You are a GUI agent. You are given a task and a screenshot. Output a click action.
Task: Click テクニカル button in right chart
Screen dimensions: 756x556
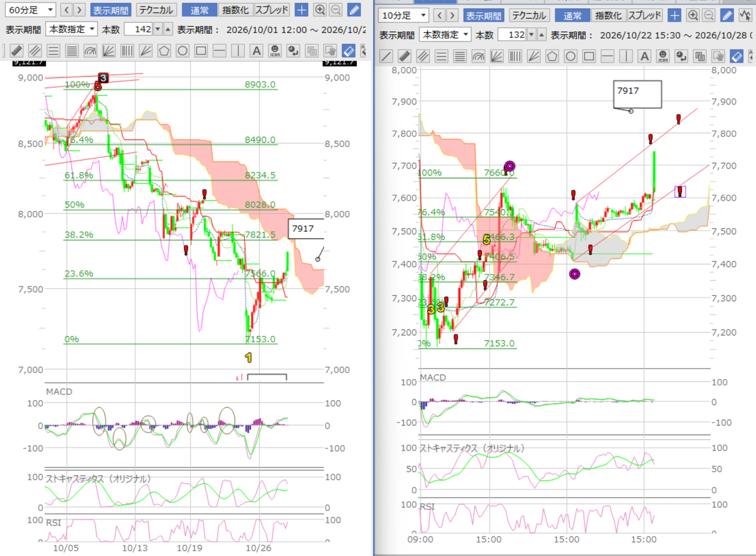click(x=529, y=15)
